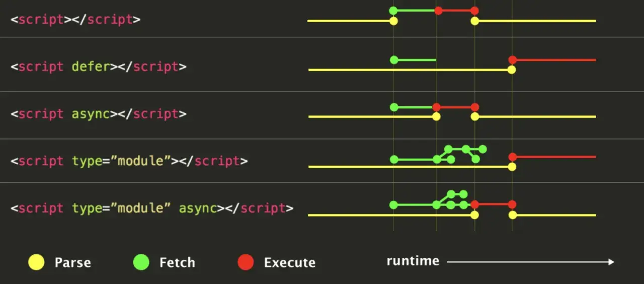Viewport: 644px width, 284px height.
Task: Click yellow parse end dot in defer row
Action: point(512,70)
